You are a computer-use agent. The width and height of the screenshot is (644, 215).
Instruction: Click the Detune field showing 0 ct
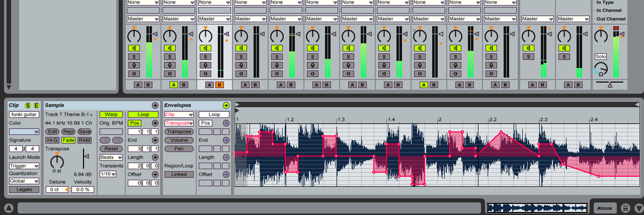coord(57,189)
